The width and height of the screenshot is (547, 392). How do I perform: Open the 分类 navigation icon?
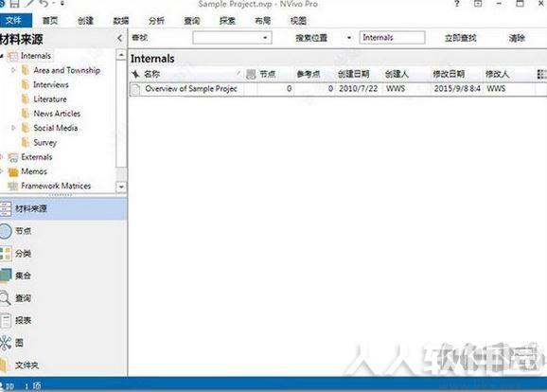[x=6, y=254]
